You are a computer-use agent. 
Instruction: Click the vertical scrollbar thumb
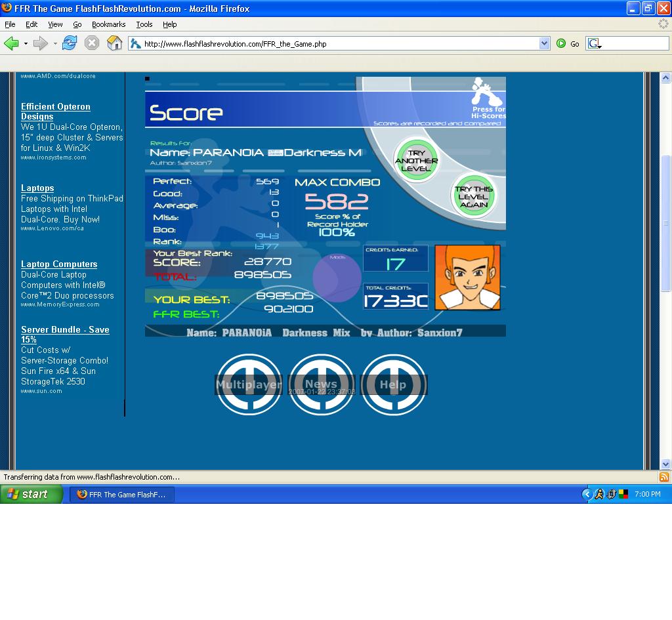(x=665, y=223)
